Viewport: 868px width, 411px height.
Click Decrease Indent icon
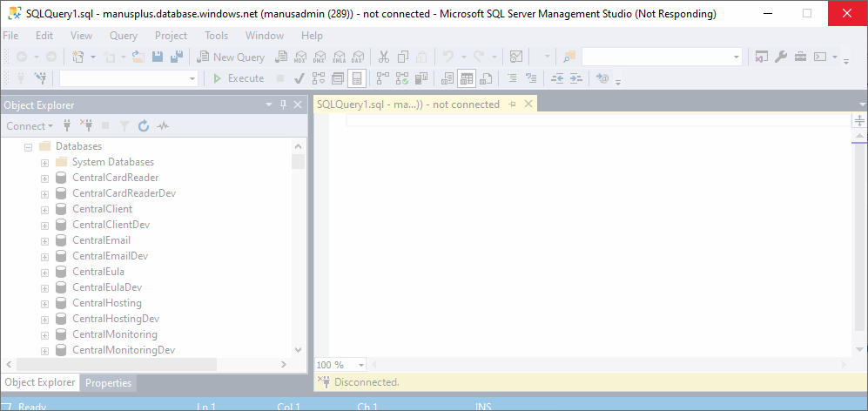[557, 78]
